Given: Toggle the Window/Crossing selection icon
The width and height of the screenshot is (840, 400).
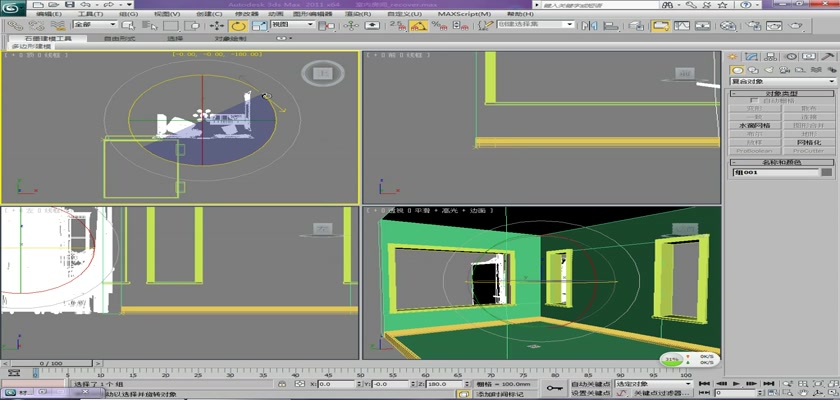Looking at the screenshot, I should click(x=192, y=25).
